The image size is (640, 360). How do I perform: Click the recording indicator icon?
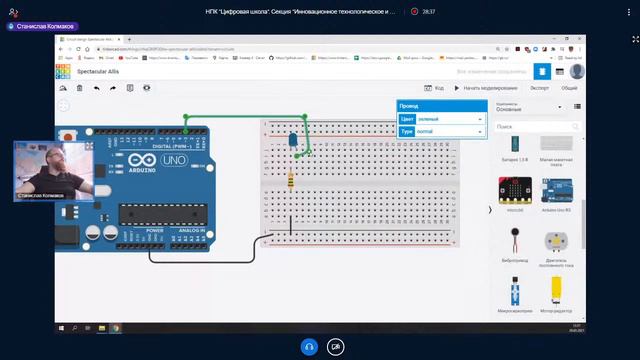tap(414, 12)
